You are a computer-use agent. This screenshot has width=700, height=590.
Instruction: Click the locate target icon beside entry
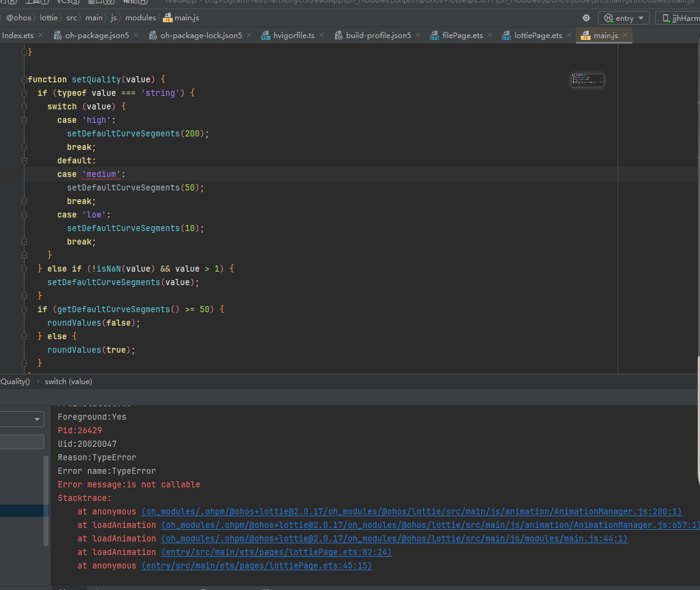(x=586, y=18)
